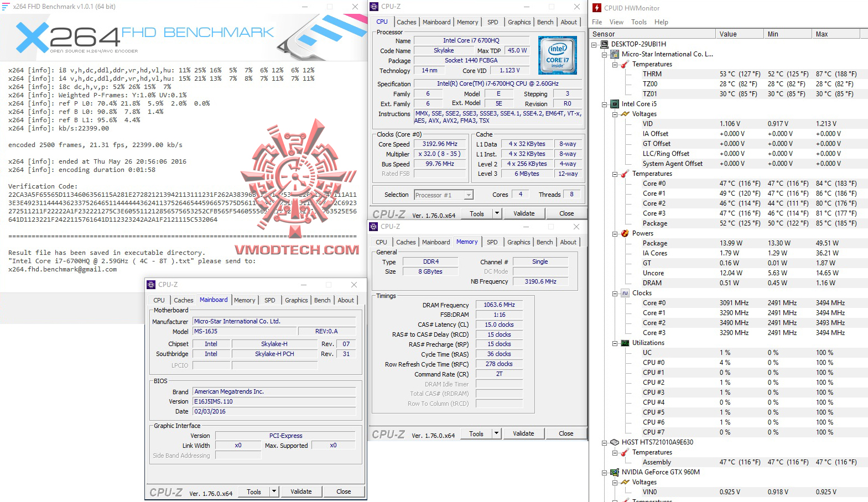Select the CPU tab in CPU-Z Mainboard window
This screenshot has width=868, height=502.
[x=159, y=300]
